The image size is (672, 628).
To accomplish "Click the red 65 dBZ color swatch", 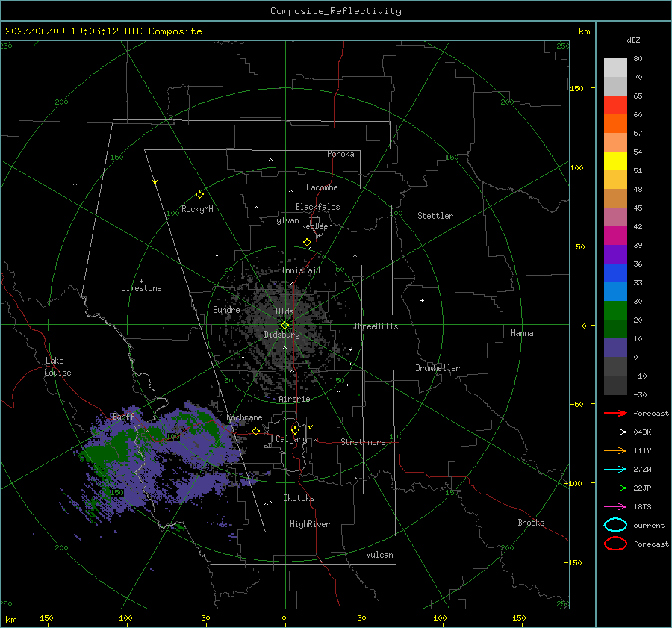I will (x=615, y=105).
